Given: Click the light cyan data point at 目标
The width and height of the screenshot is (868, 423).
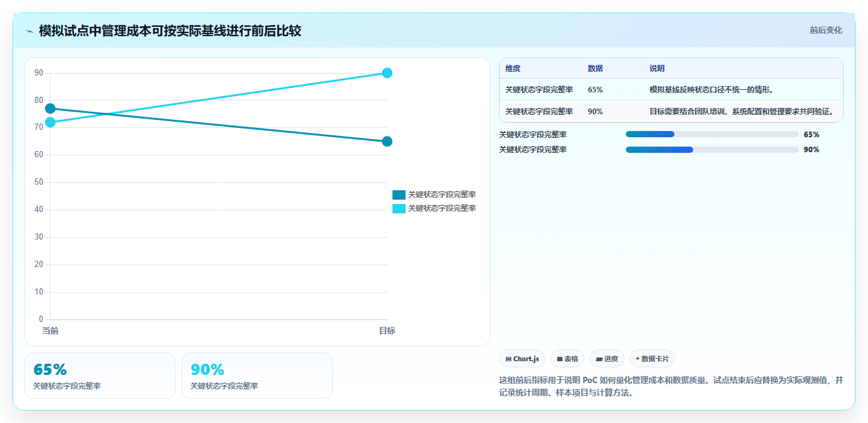Looking at the screenshot, I should tap(387, 73).
